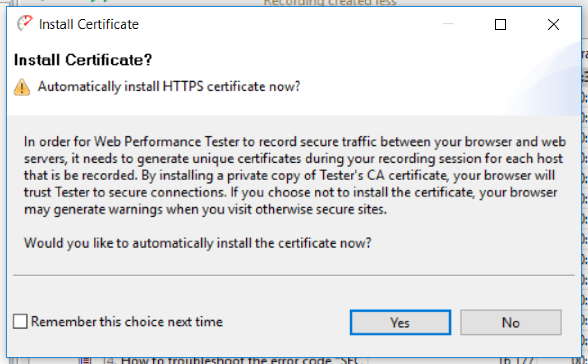Screen dimensions: 588x364
Task: Decline certificate installation with No
Action: [511, 322]
